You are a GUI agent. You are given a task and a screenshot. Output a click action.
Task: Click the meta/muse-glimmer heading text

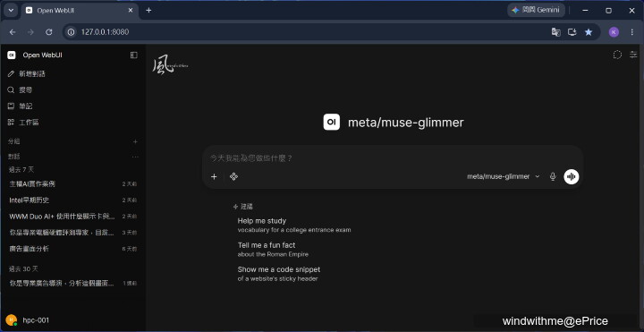pyautogui.click(x=406, y=123)
